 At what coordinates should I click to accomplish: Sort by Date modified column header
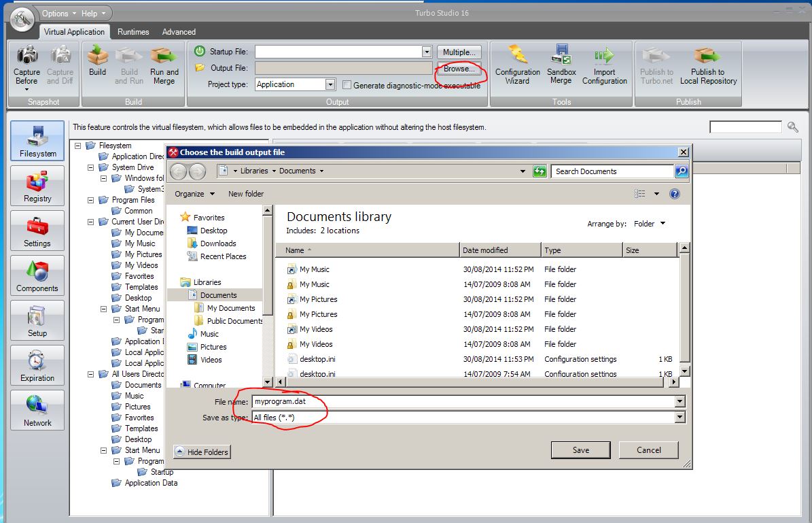500,250
